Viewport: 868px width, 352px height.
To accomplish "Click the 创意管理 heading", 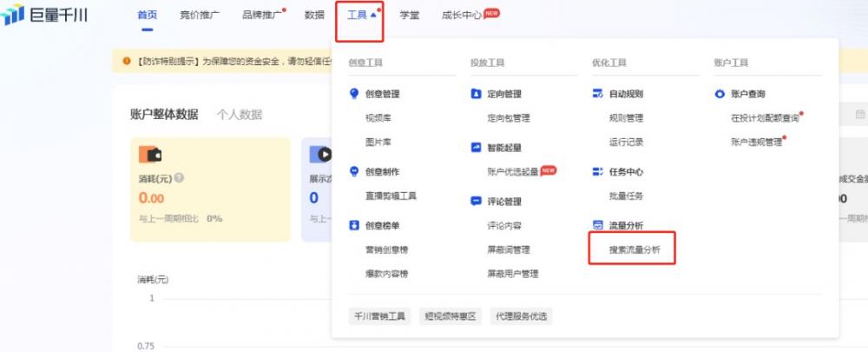I will tap(383, 94).
